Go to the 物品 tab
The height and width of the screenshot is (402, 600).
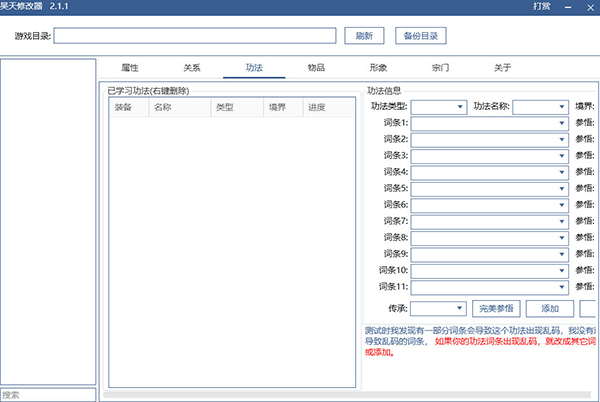(316, 68)
